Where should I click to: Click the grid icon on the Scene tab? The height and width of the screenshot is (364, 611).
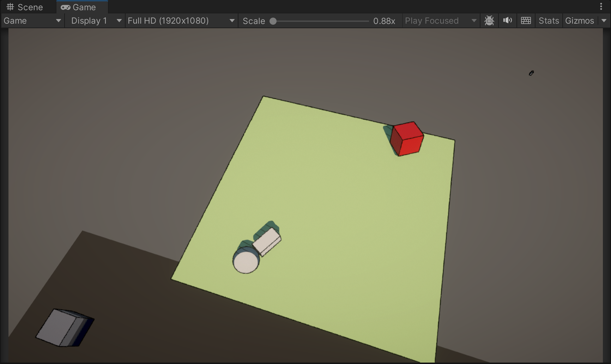[10, 7]
